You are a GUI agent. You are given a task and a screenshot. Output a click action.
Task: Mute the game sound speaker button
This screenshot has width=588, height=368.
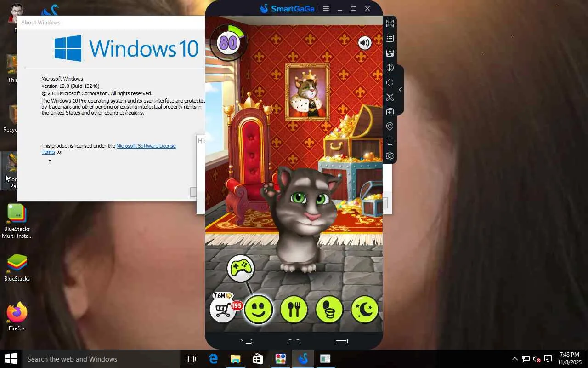(365, 43)
